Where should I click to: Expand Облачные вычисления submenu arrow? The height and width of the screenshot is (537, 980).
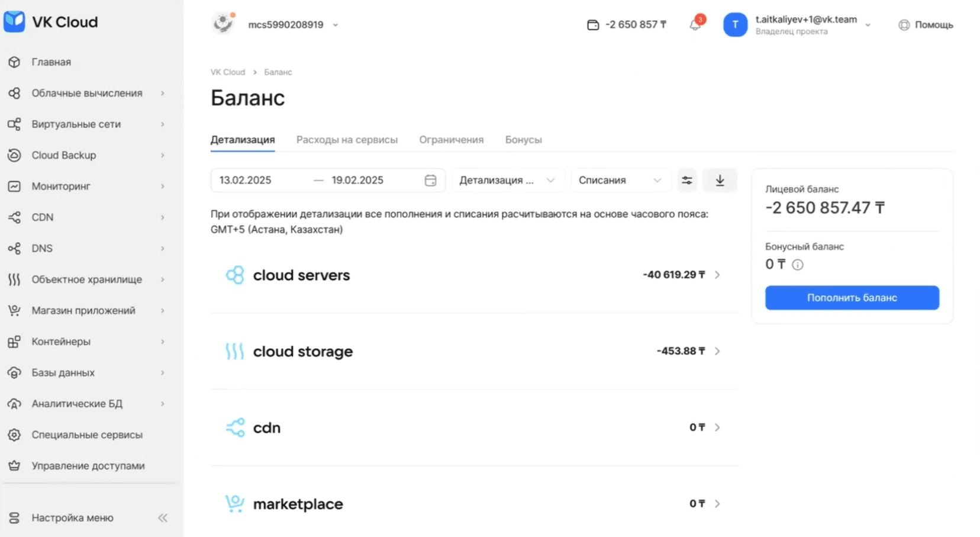pos(163,93)
